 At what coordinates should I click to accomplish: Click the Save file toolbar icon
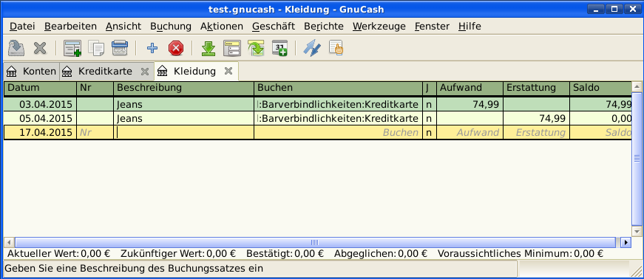16,48
